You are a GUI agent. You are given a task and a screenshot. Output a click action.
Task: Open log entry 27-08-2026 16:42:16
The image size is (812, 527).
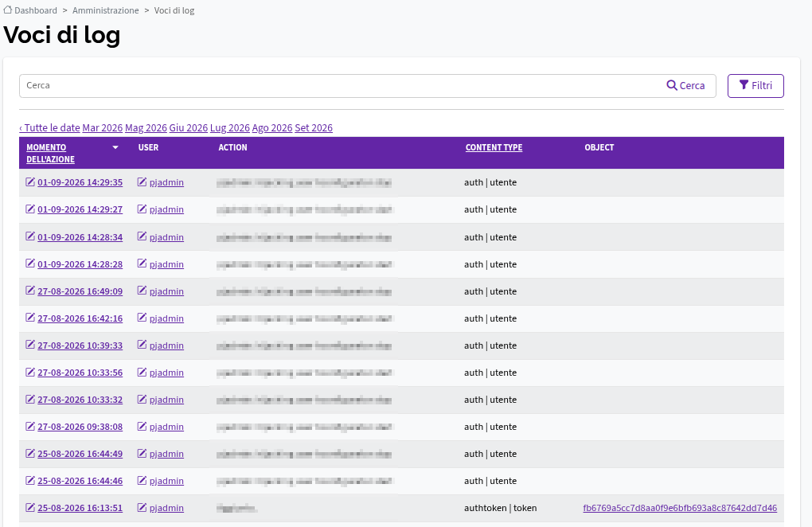click(80, 318)
